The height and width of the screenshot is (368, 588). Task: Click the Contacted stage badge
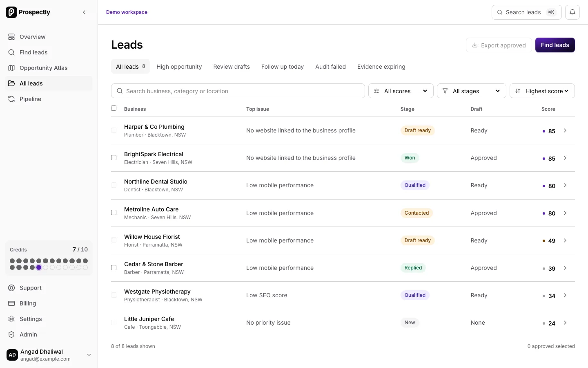pos(416,213)
